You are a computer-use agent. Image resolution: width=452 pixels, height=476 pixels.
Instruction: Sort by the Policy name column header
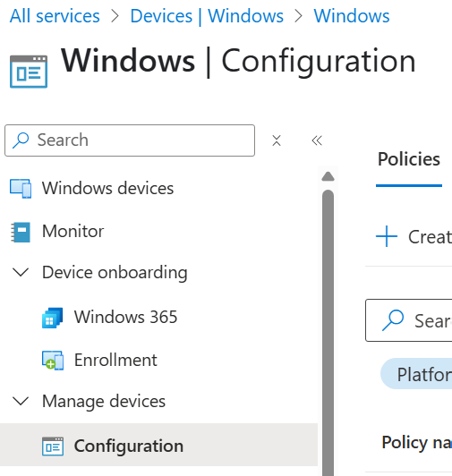[x=417, y=442]
